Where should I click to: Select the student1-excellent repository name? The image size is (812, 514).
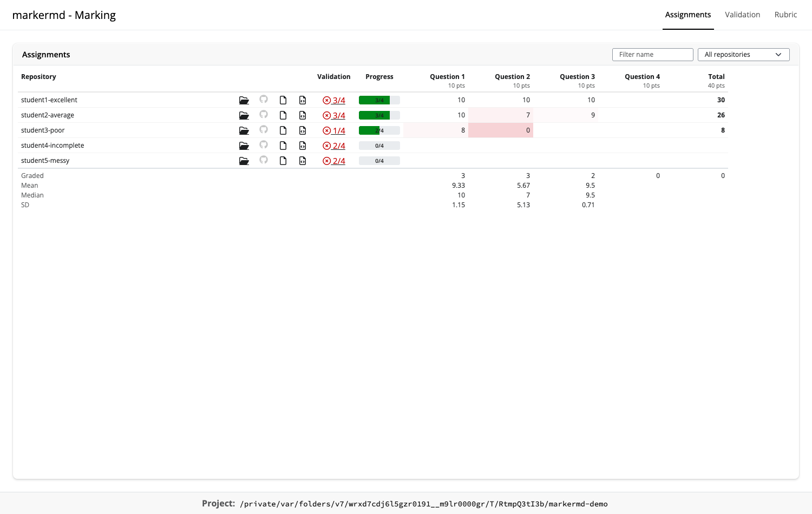49,100
